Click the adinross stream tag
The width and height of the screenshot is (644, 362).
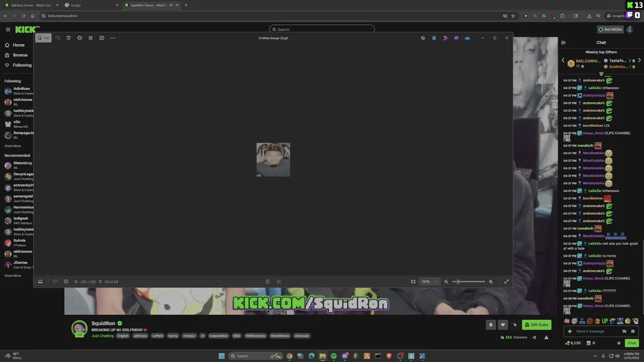[140, 336]
